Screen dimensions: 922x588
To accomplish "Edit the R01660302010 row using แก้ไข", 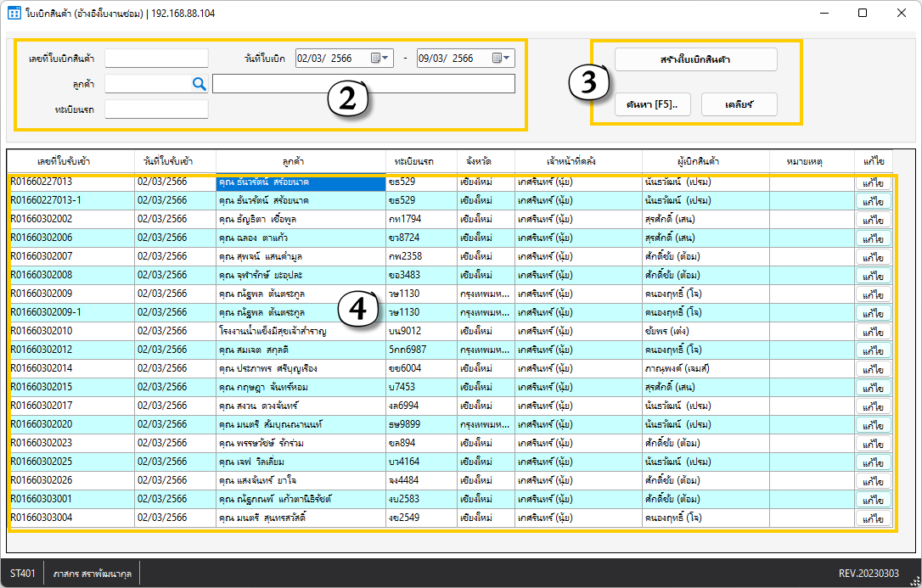I will tap(873, 332).
